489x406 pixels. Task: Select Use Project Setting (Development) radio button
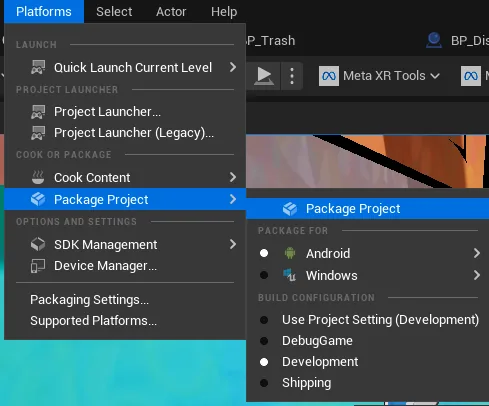tap(264, 320)
